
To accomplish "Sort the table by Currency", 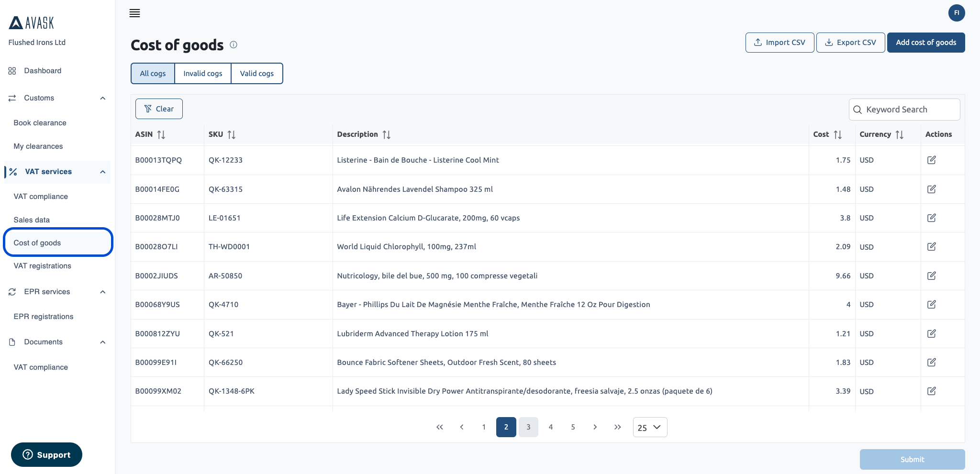I will pos(900,134).
